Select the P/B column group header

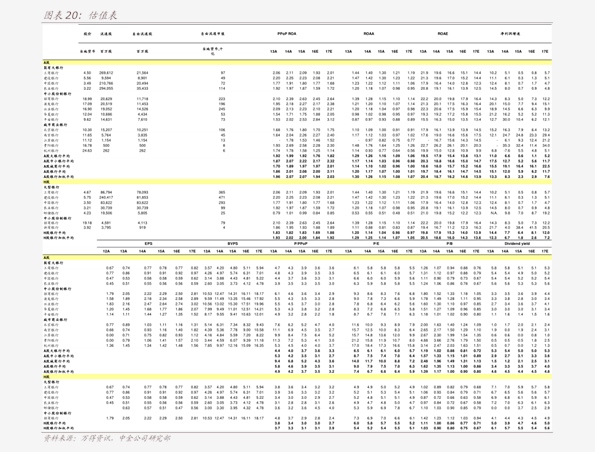(449, 244)
